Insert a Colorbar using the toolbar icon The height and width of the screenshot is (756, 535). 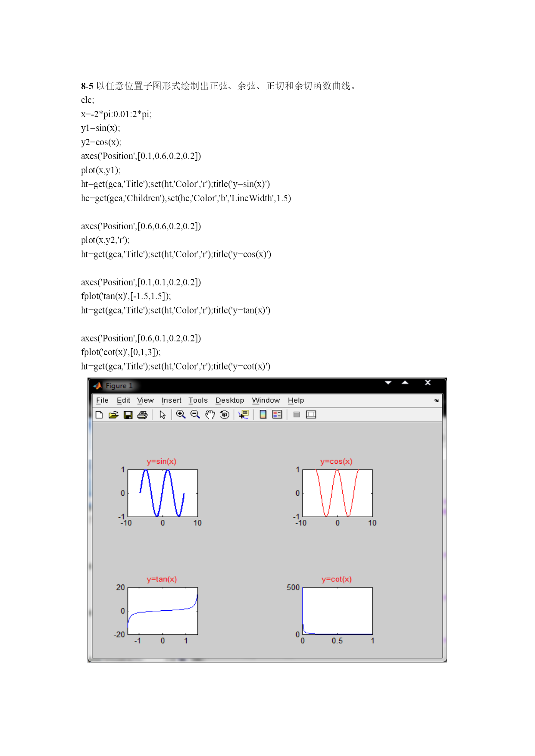(x=263, y=415)
